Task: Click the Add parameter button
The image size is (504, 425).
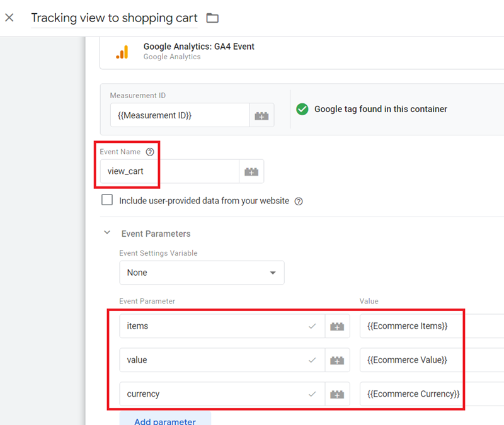Action: (165, 420)
